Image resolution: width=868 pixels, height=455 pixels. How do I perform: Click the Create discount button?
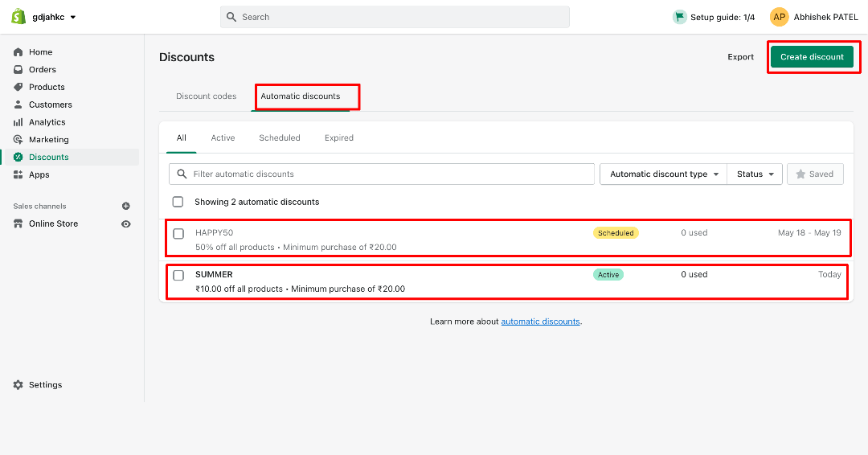[812, 57]
